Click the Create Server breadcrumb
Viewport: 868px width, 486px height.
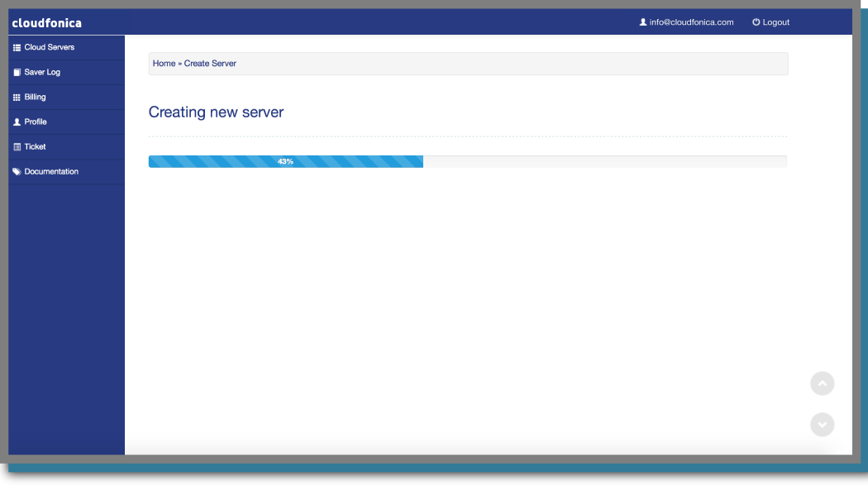click(210, 64)
